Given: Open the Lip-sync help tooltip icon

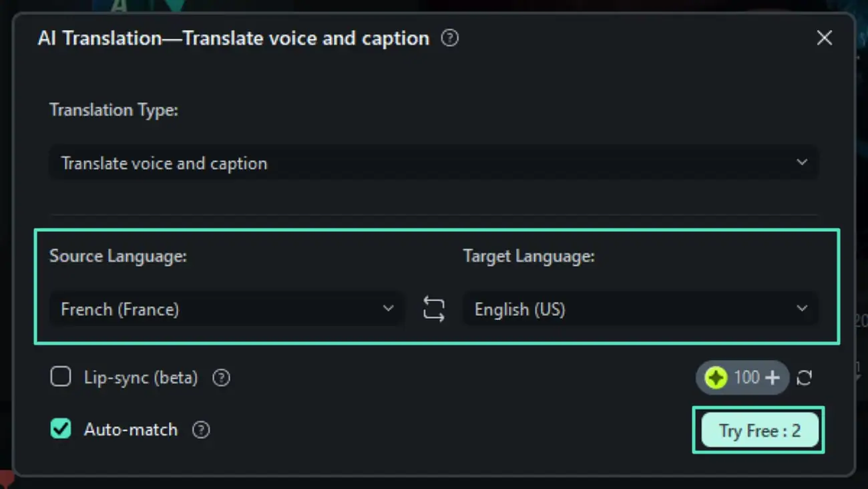Looking at the screenshot, I should [x=221, y=378].
